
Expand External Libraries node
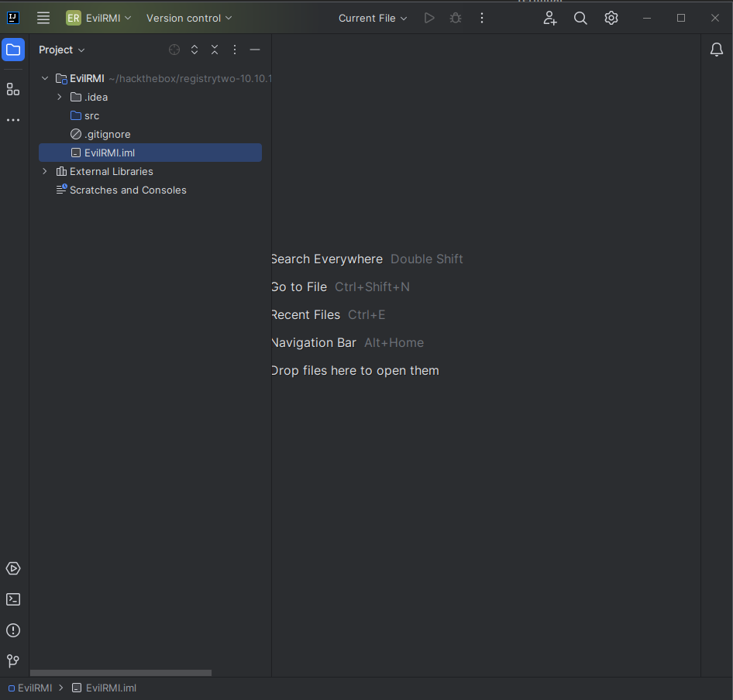pyautogui.click(x=45, y=171)
